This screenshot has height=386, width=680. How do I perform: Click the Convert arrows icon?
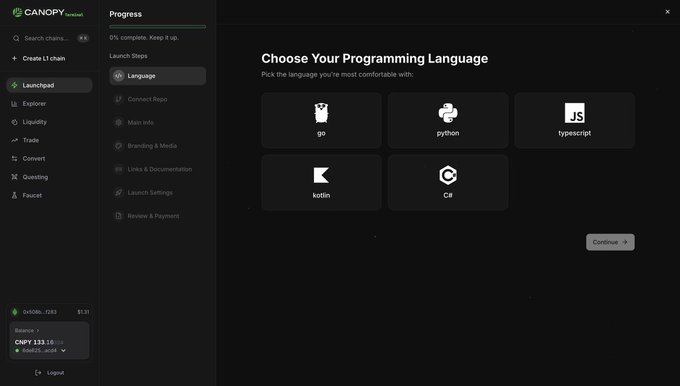click(14, 159)
